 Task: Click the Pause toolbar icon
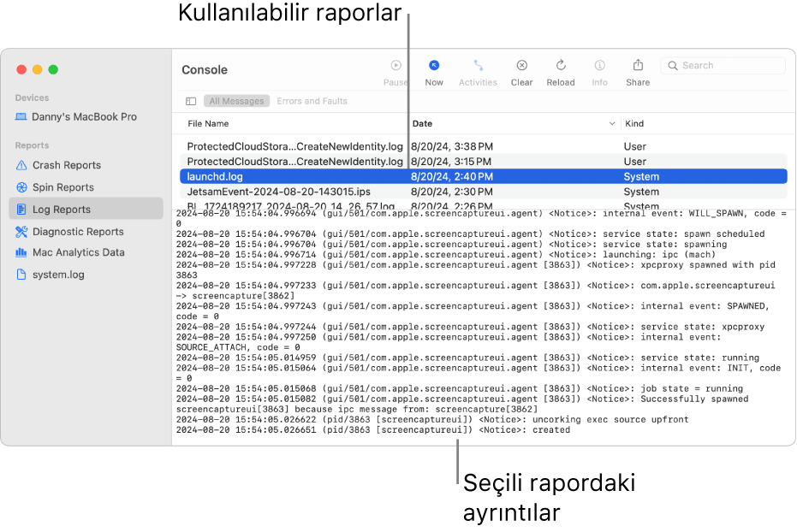[396, 66]
